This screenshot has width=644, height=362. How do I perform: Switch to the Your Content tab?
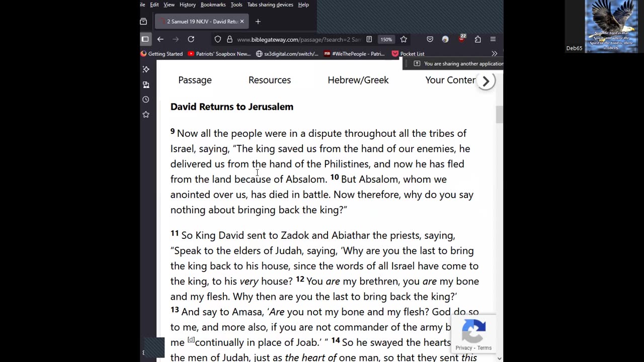pos(450,80)
